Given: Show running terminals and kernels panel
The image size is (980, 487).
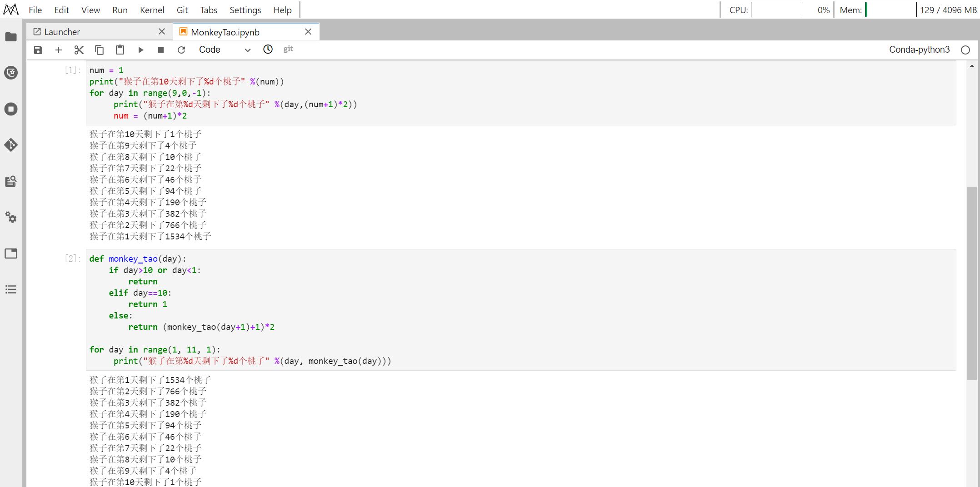Looking at the screenshot, I should tap(11, 109).
